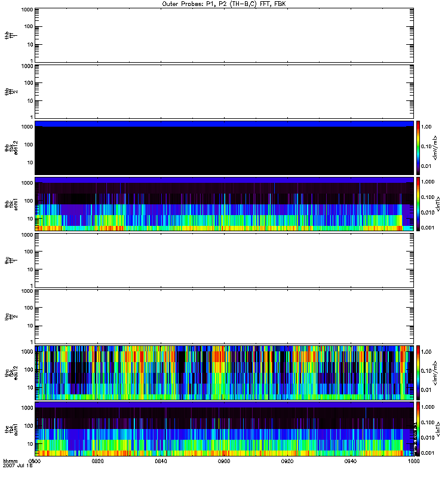Click the plot title 'Outer Probes: P1, P2'
This screenshot has width=448, height=478.
point(224,4)
